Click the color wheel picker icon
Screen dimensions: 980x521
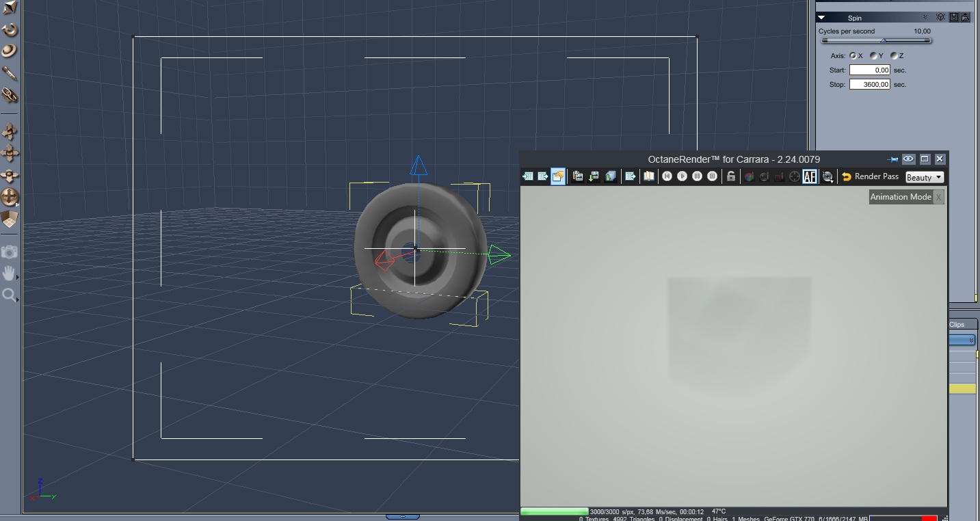(x=750, y=176)
